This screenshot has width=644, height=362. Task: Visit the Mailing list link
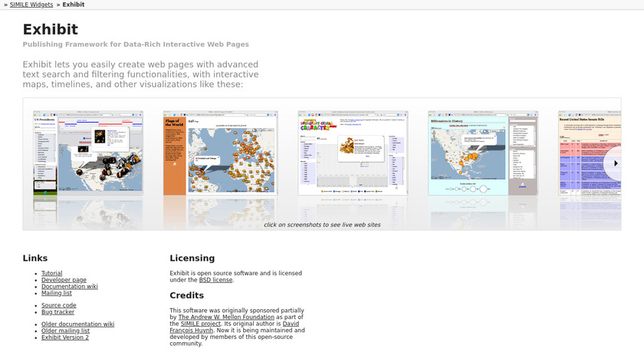pos(56,293)
